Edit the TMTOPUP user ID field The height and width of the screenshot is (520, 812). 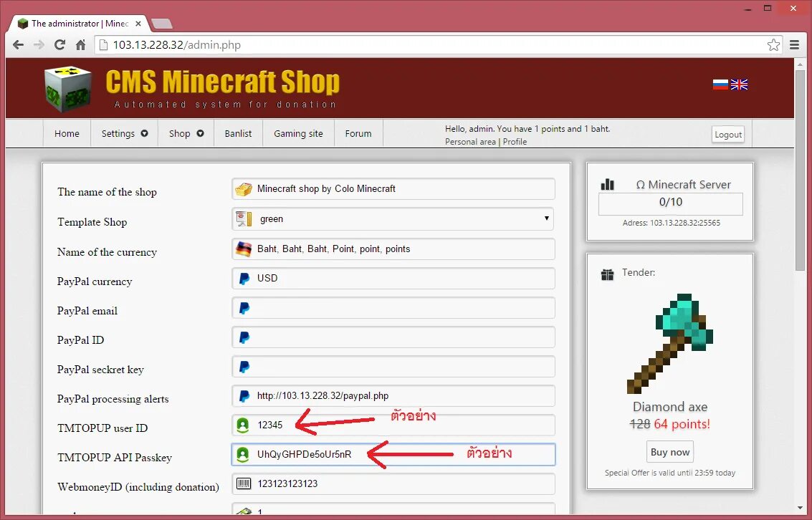click(393, 425)
